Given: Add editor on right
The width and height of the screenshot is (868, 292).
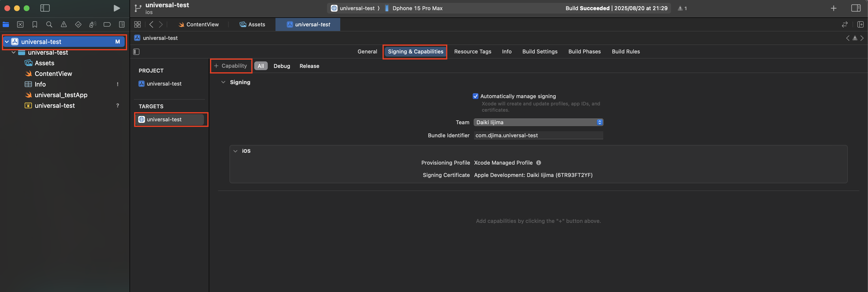Looking at the screenshot, I should tap(860, 24).
